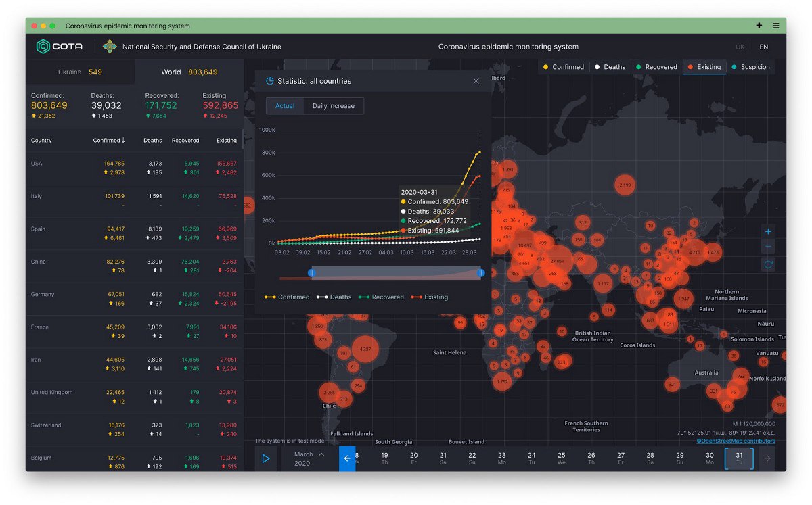Viewport: 812px width, 505px height.
Task: Start timeline playback
Action: coord(266,458)
